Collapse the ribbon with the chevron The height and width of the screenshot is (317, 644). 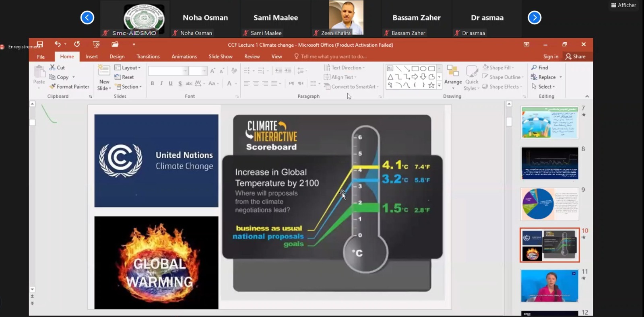click(x=587, y=96)
